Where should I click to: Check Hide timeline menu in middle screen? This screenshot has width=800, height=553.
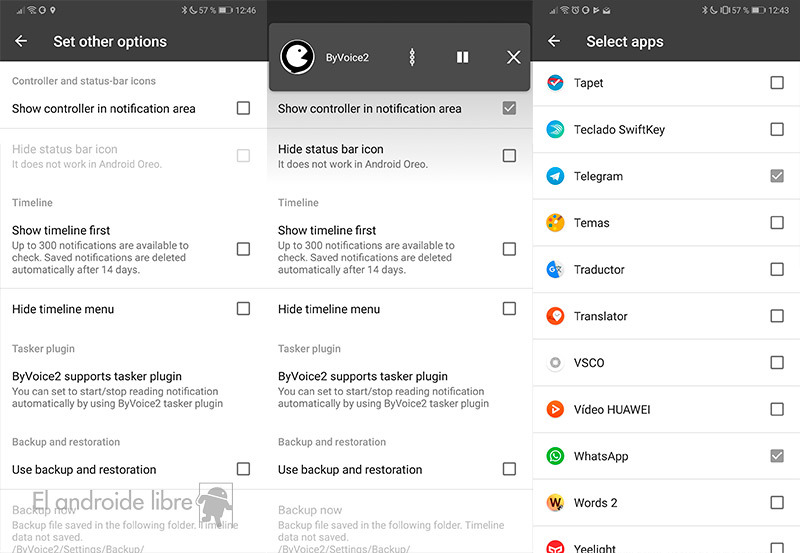coord(509,309)
